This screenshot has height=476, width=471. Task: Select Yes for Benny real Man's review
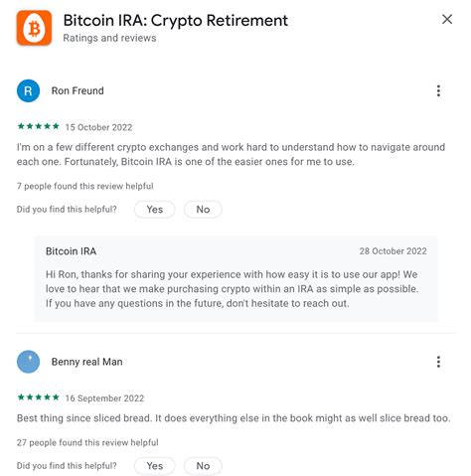tap(155, 466)
